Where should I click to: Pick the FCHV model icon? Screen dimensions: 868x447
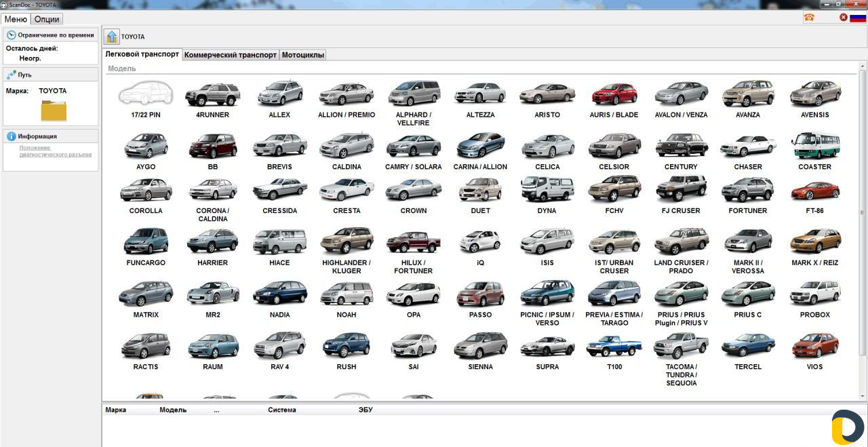[614, 189]
